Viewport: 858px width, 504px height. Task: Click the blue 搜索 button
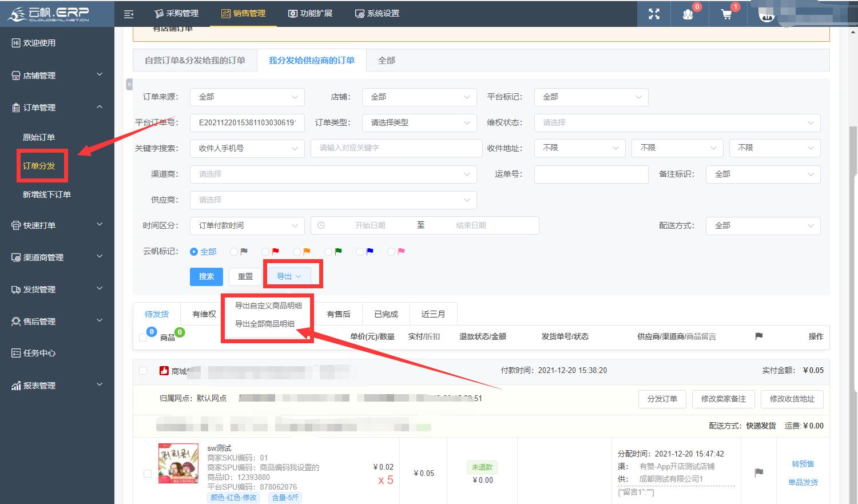(206, 277)
